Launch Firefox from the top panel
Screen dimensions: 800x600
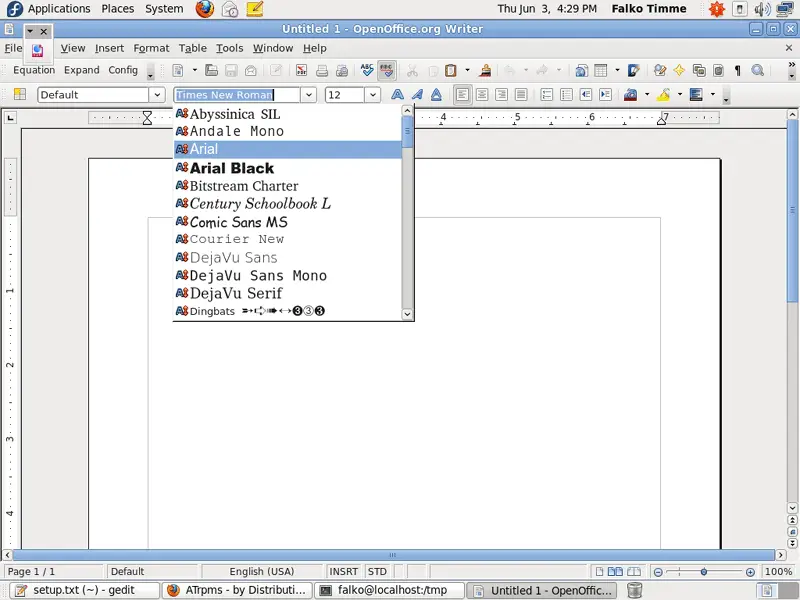(205, 9)
